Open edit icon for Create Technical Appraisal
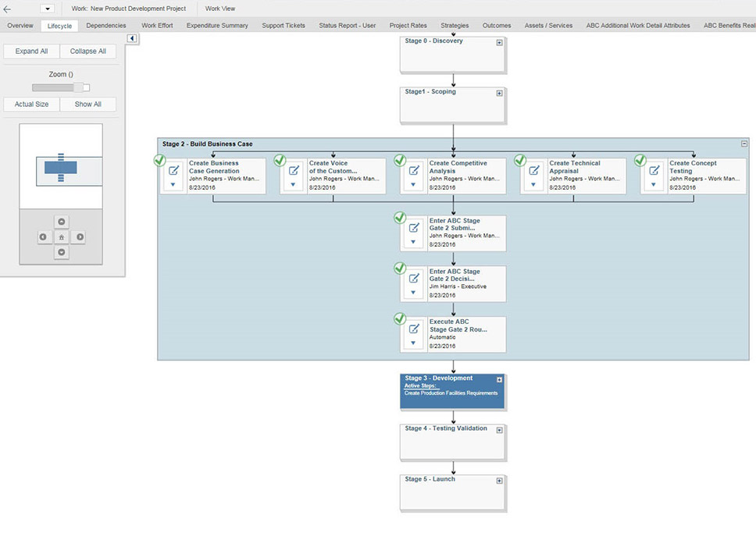This screenshot has width=756, height=533. [x=533, y=170]
